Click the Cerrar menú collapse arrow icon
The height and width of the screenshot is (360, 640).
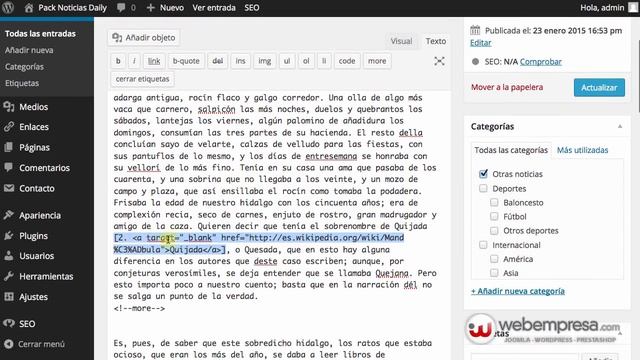coord(9,344)
